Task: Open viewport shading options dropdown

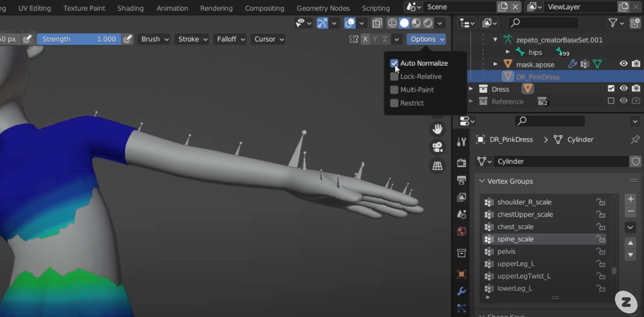Action: (440, 23)
